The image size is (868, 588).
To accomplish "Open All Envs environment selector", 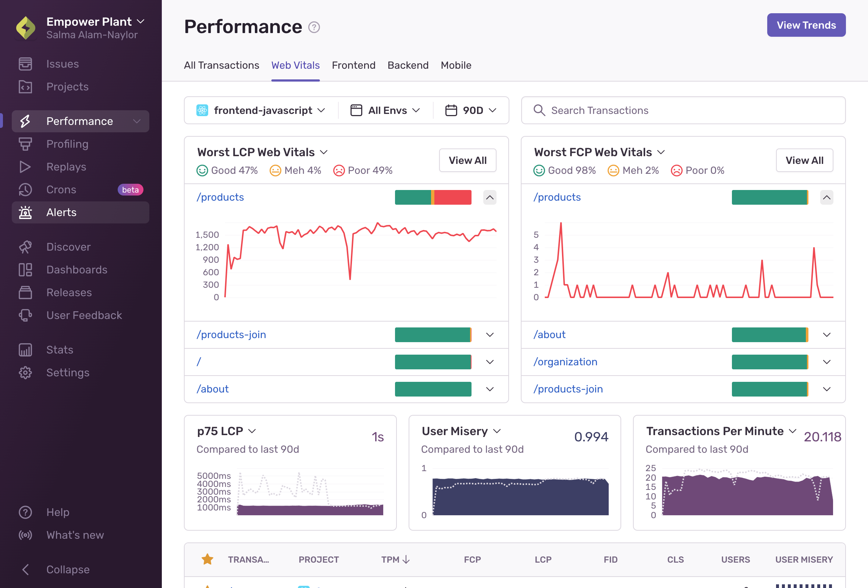I will tap(385, 111).
